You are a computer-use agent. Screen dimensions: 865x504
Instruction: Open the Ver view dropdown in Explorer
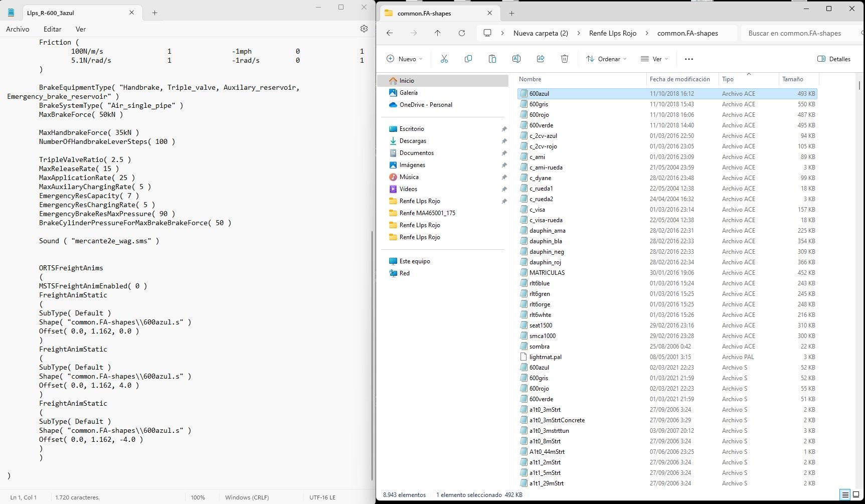tap(654, 59)
